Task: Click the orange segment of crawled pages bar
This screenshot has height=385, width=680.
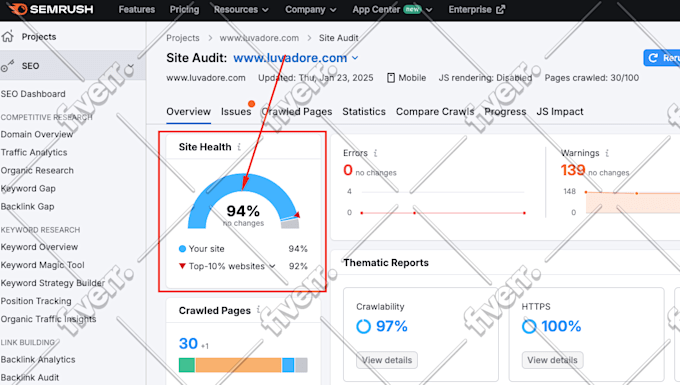Action: point(238,365)
